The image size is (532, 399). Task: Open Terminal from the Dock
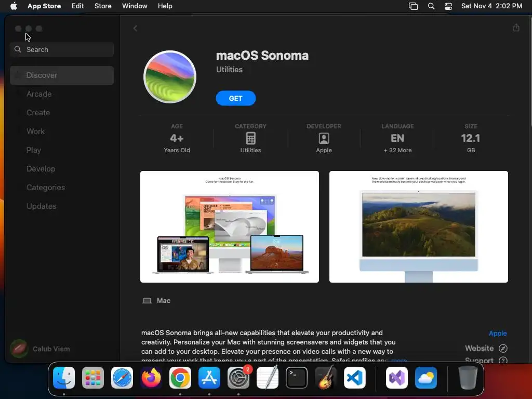click(297, 378)
